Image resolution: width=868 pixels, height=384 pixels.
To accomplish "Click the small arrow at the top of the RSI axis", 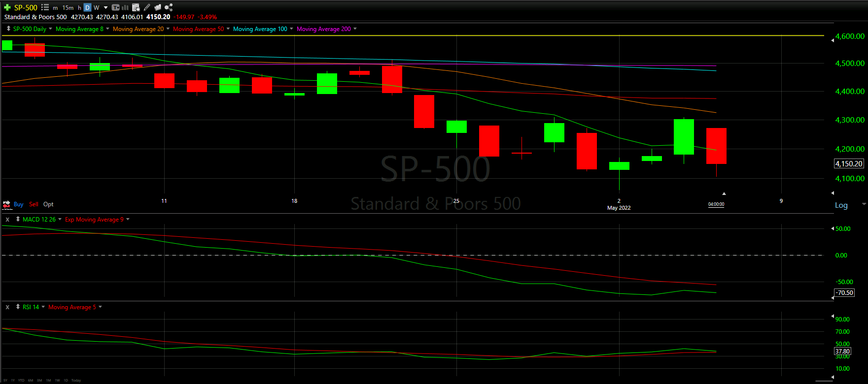I will [x=833, y=316].
